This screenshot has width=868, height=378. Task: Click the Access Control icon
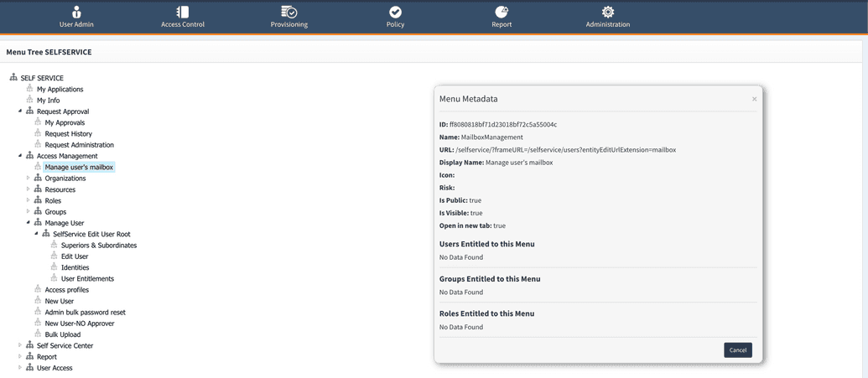point(183,12)
